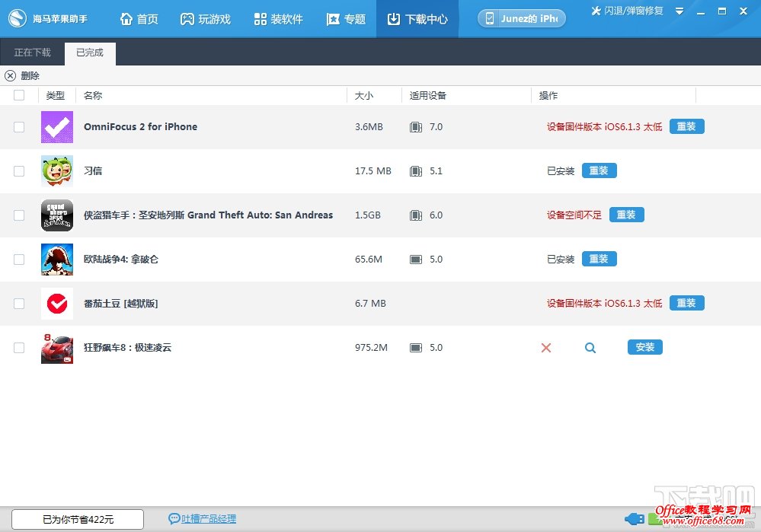Install 狂野飙车8 with 安装 button
This screenshot has width=761, height=532.
[x=645, y=347]
